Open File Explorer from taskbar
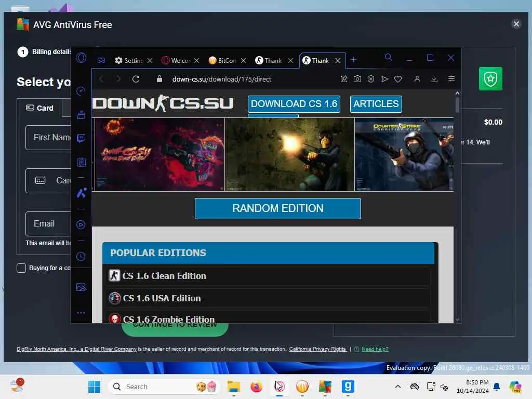 (x=234, y=387)
